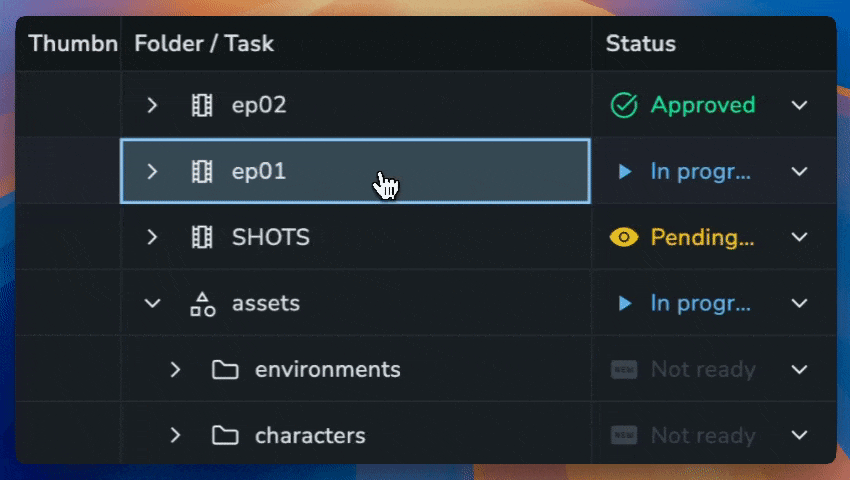Screen dimensions: 850x480
Task: Click the Folder / Task column header
Action: (x=204, y=44)
